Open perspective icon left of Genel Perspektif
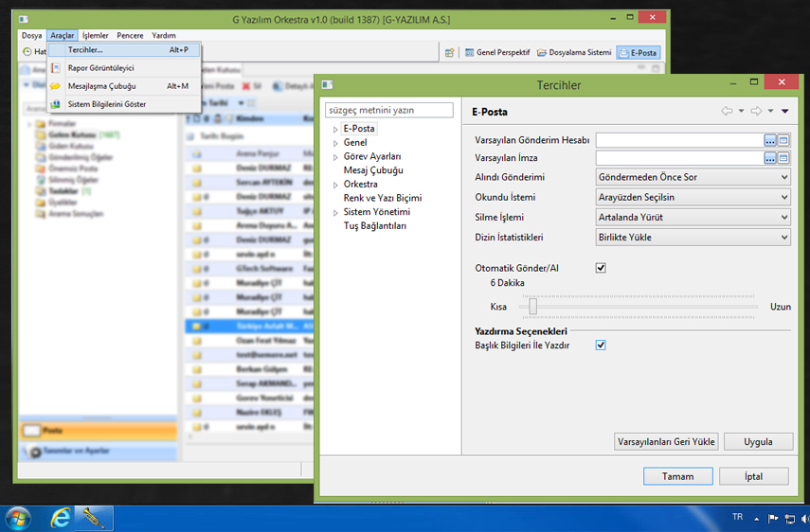This screenshot has height=532, width=810. point(449,53)
